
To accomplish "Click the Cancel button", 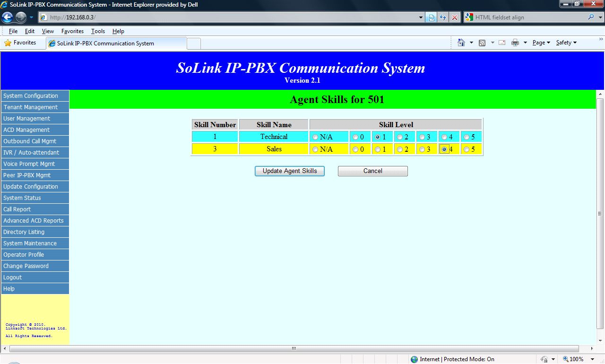I will pos(373,171).
